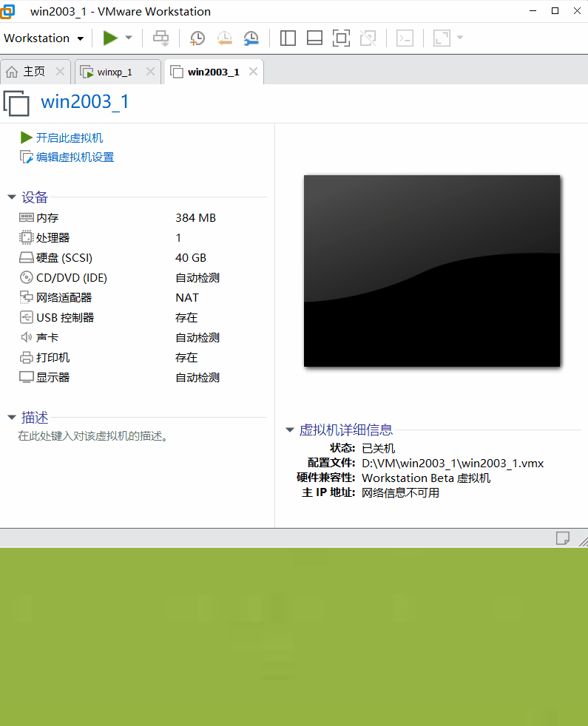Click the NAT network value

pos(186,297)
